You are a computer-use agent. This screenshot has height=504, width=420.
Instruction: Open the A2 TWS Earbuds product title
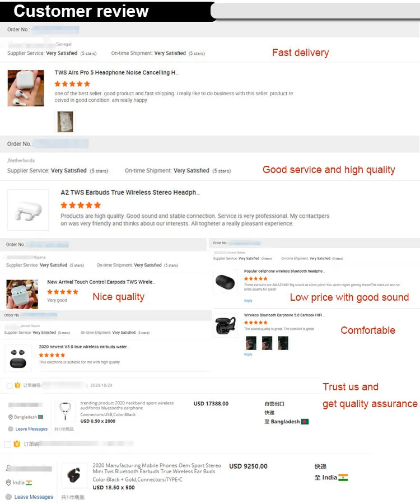(130, 193)
